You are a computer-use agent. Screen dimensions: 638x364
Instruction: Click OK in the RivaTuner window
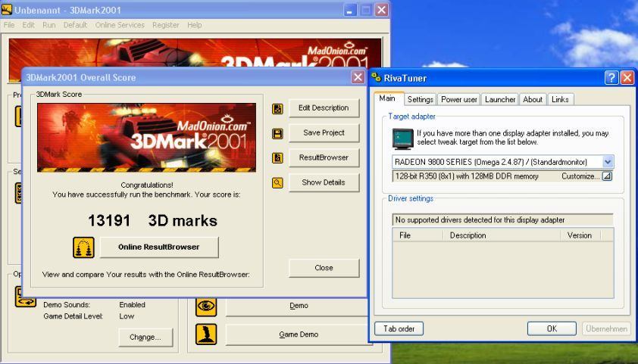pos(552,328)
